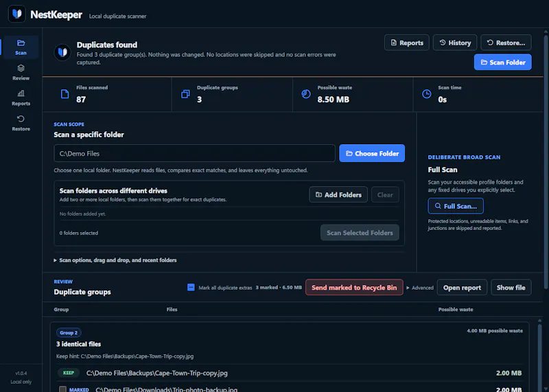The width and height of the screenshot is (549, 392).
Task: Click the blue Scan Folder button
Action: point(503,62)
